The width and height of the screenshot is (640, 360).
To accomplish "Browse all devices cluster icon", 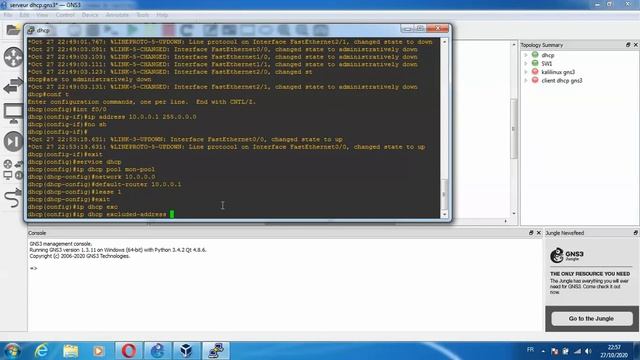I will click(x=13, y=169).
